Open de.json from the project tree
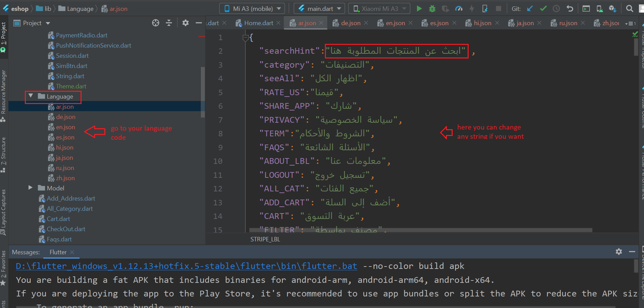The width and height of the screenshot is (644, 308). pyautogui.click(x=66, y=117)
